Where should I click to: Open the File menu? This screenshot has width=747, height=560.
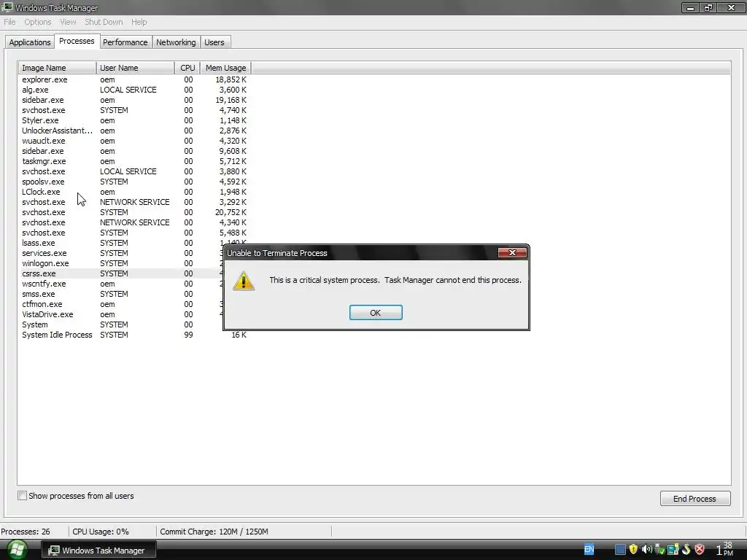point(9,22)
